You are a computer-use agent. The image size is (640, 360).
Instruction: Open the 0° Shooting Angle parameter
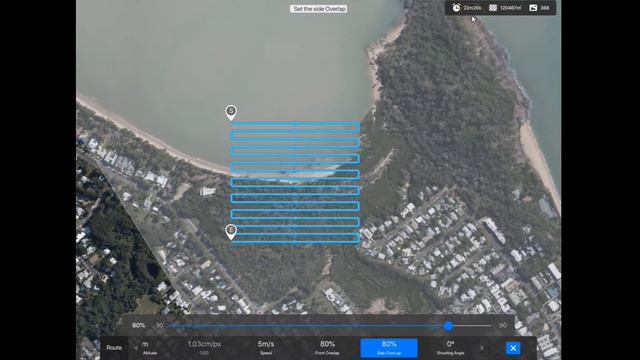[450, 348]
